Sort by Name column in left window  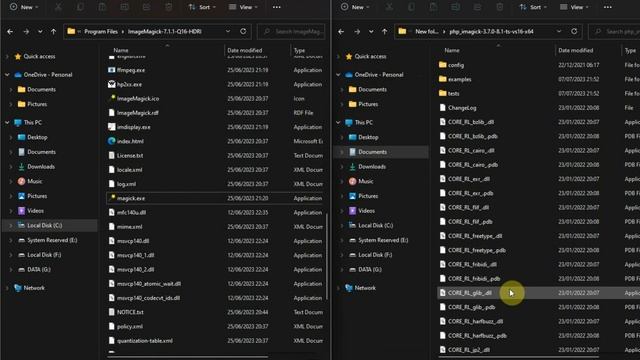(121, 50)
